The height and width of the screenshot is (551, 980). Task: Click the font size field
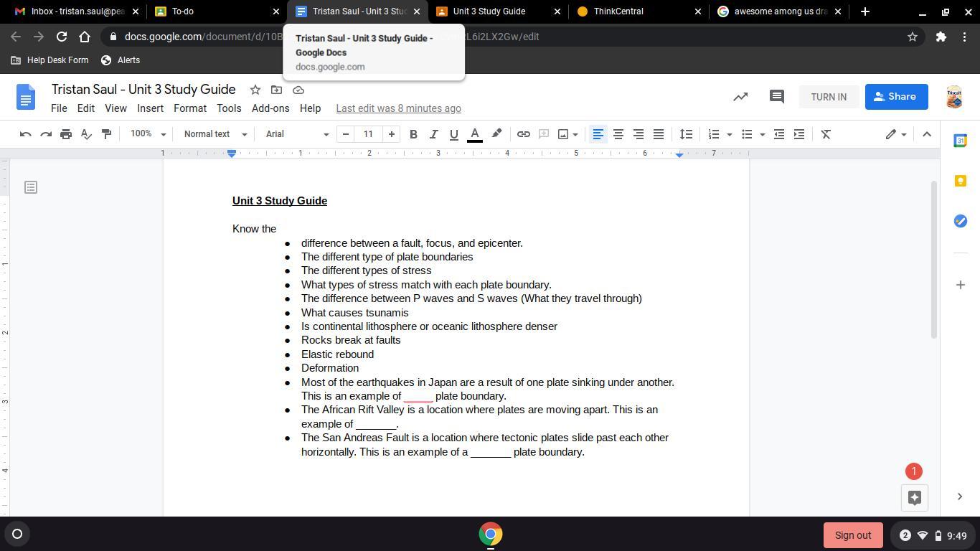[x=368, y=134]
